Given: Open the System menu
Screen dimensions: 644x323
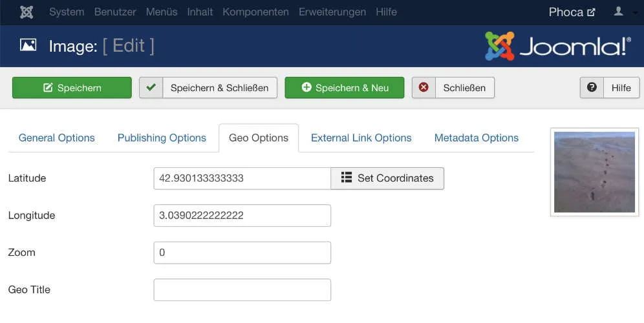Looking at the screenshot, I should pyautogui.click(x=67, y=12).
